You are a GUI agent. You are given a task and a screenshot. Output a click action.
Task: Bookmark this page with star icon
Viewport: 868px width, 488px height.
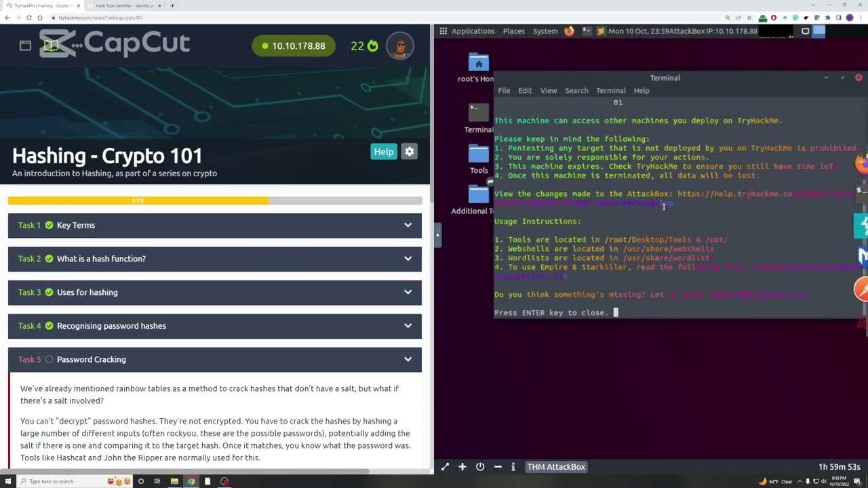749,18
